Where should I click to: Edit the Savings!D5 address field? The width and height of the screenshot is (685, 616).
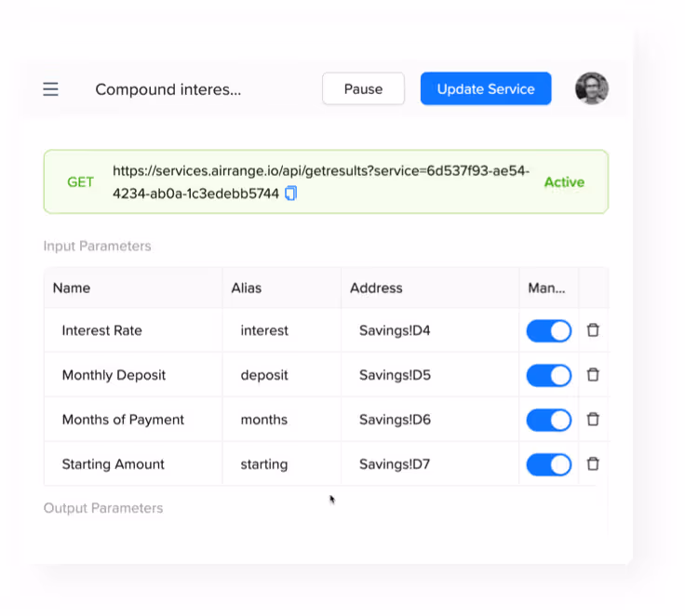[395, 375]
